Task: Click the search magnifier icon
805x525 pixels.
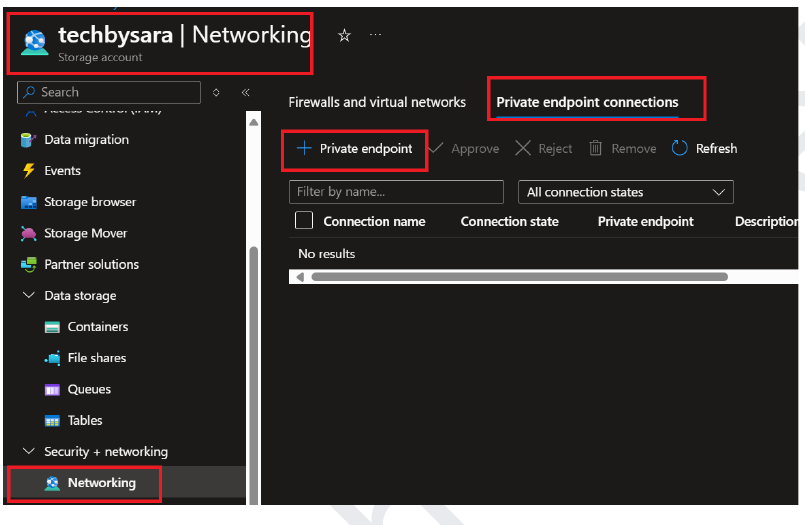Action: [29, 92]
